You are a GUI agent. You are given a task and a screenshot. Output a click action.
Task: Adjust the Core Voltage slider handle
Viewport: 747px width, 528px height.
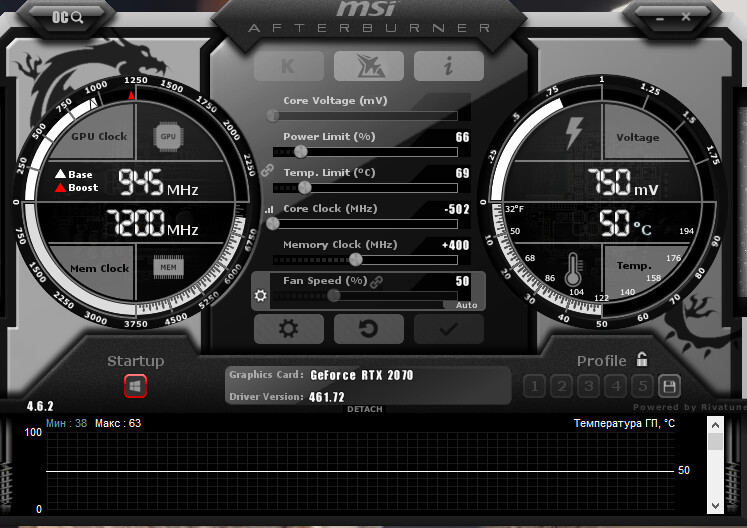(x=273, y=115)
